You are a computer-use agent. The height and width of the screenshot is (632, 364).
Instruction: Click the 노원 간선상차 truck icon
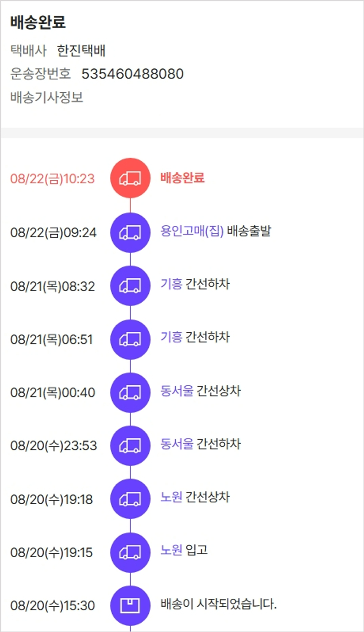coord(130,499)
